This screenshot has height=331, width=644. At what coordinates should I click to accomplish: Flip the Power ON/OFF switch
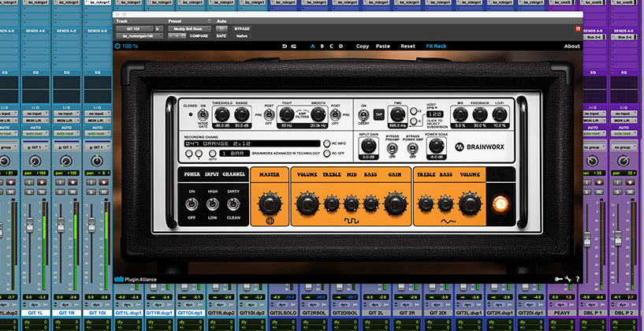coord(192,203)
